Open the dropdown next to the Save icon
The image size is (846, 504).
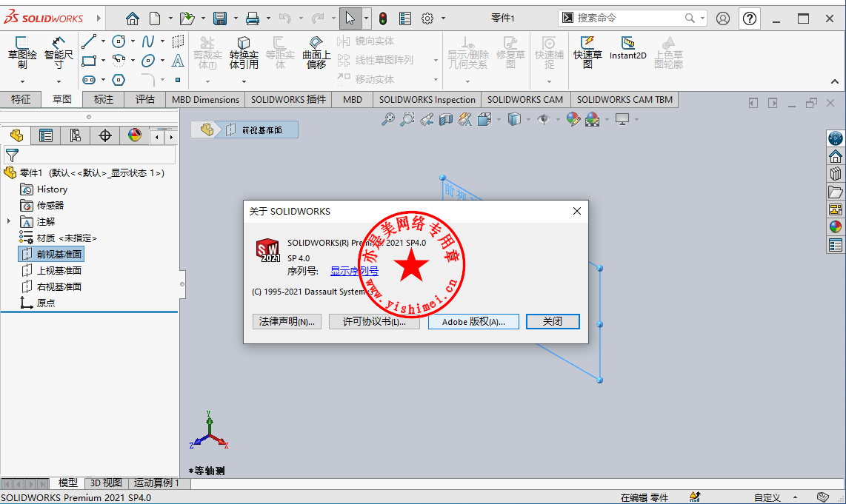236,19
